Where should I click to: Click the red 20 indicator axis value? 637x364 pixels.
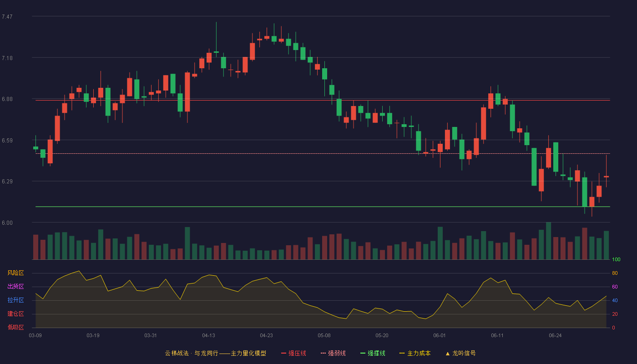(615, 314)
